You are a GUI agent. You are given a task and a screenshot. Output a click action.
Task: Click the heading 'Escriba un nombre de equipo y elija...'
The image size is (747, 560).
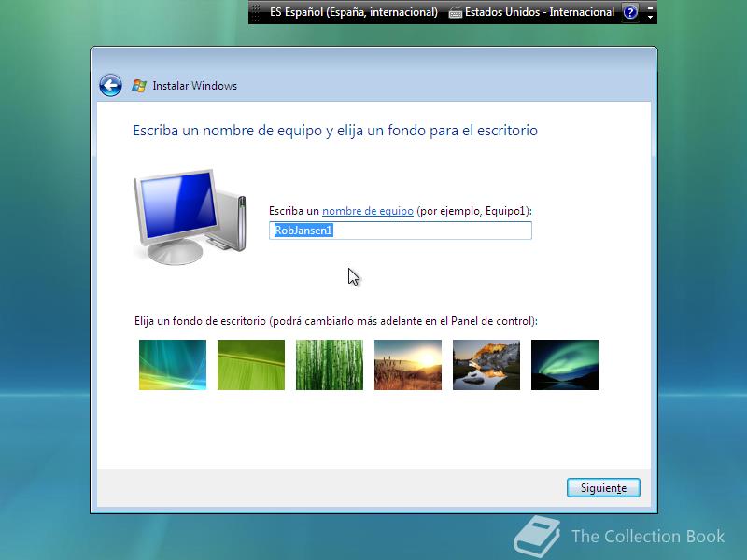(335, 131)
